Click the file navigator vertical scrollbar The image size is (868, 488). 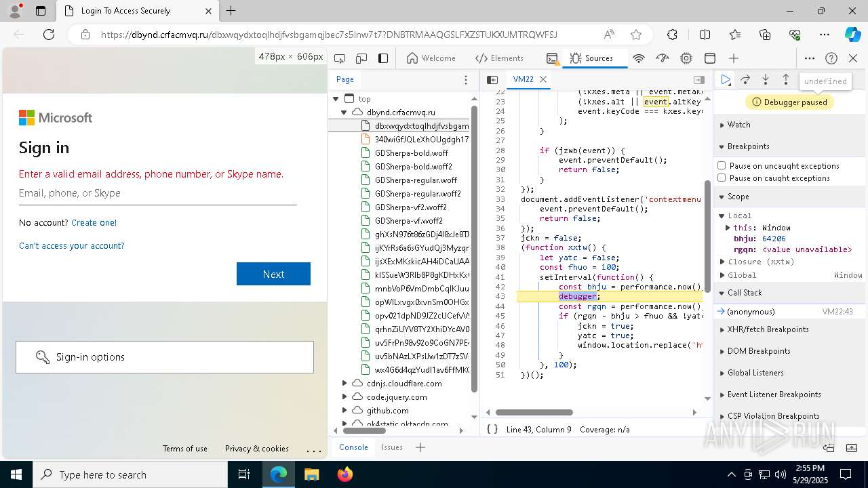point(475,249)
